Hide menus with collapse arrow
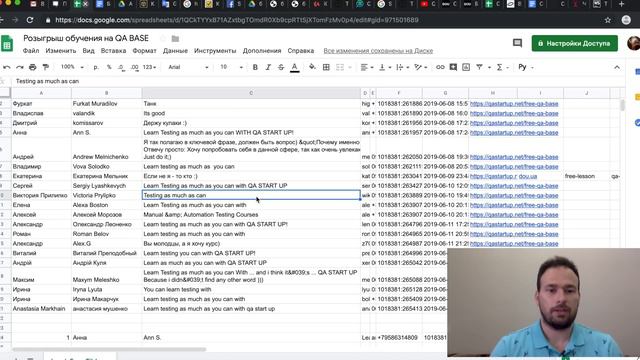 617,67
